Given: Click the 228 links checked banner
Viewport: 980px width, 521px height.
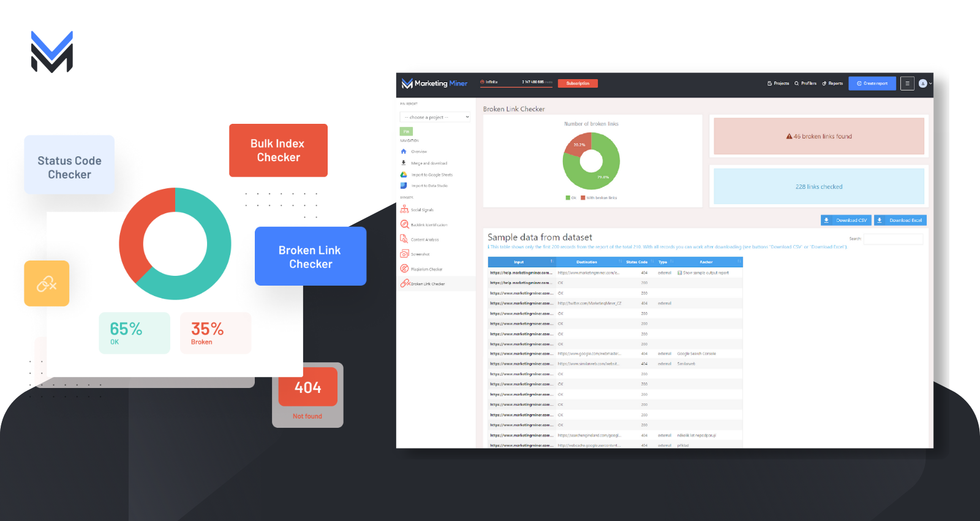Looking at the screenshot, I should click(819, 186).
